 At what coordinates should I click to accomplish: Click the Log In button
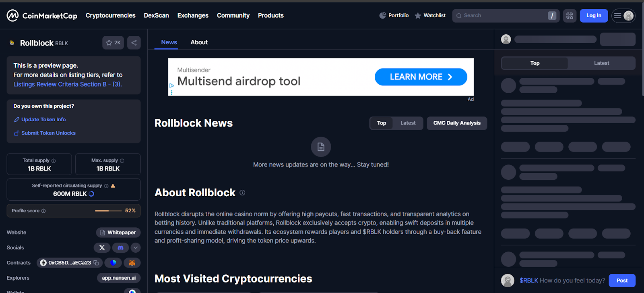click(x=593, y=16)
